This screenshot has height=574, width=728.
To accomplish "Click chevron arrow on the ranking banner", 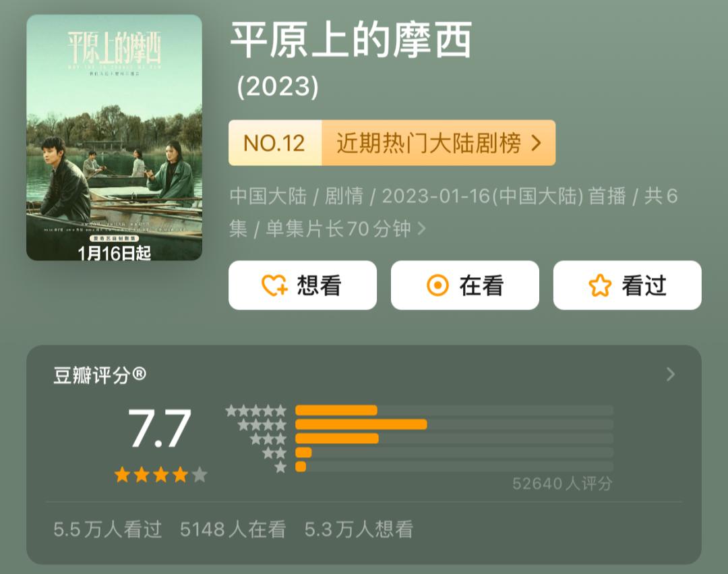I will click(537, 143).
